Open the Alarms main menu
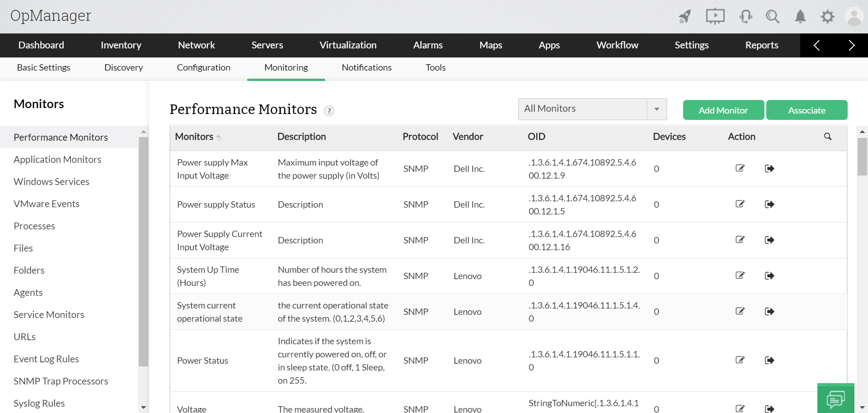 tap(428, 45)
